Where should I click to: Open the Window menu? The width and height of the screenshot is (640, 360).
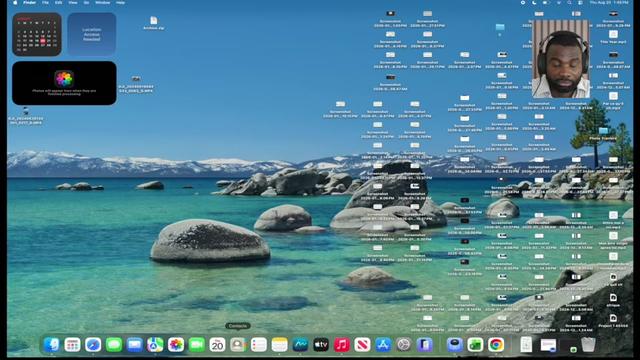coord(102,2)
